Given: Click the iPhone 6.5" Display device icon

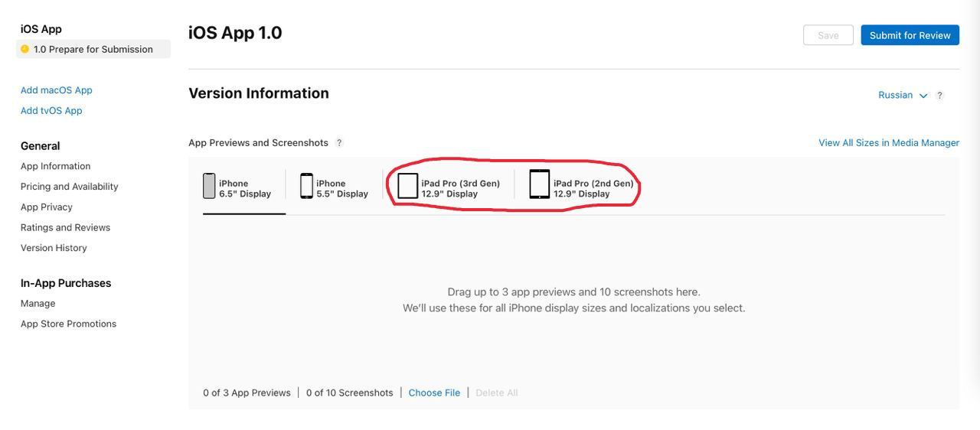Looking at the screenshot, I should (x=209, y=186).
